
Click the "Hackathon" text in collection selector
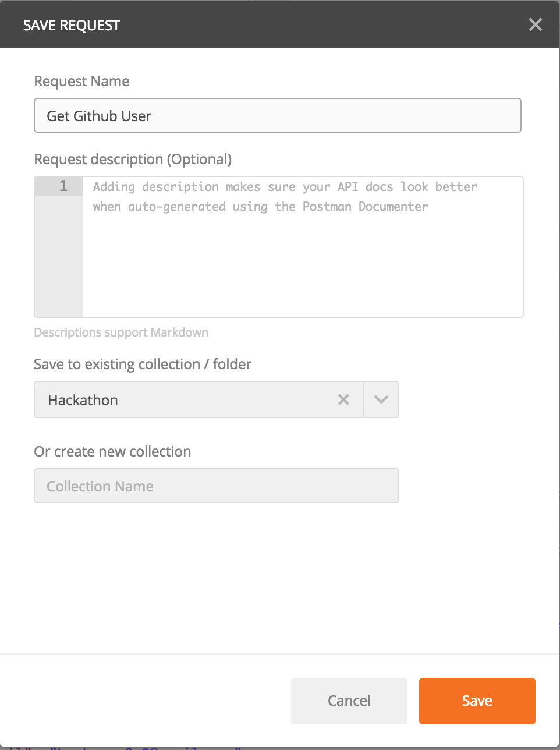point(83,400)
